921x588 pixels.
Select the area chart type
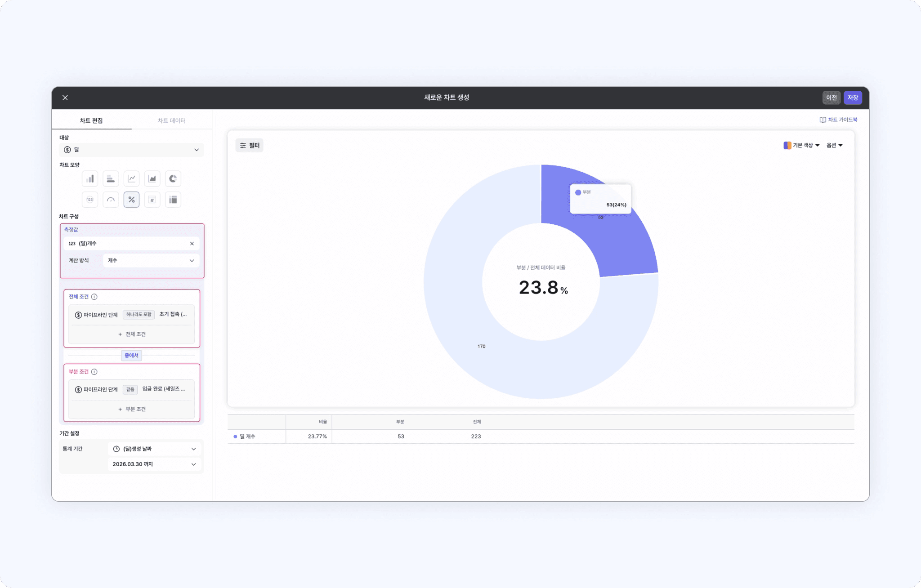point(152,178)
